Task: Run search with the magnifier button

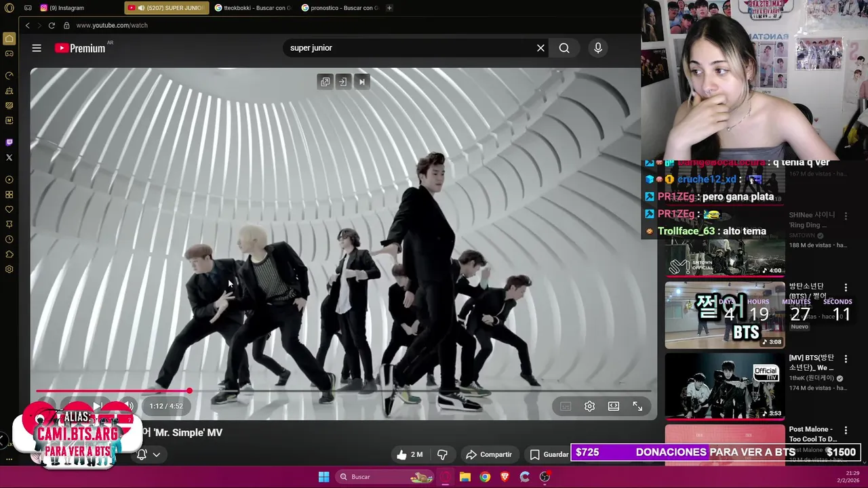Action: click(564, 48)
